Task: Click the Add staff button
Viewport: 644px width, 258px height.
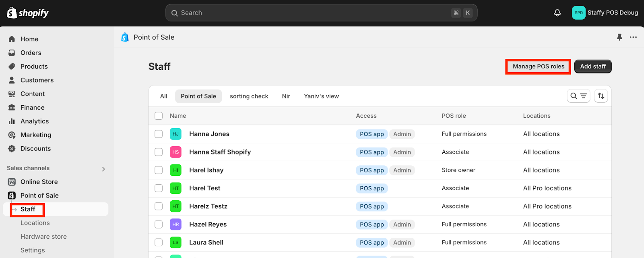Action: tap(593, 67)
